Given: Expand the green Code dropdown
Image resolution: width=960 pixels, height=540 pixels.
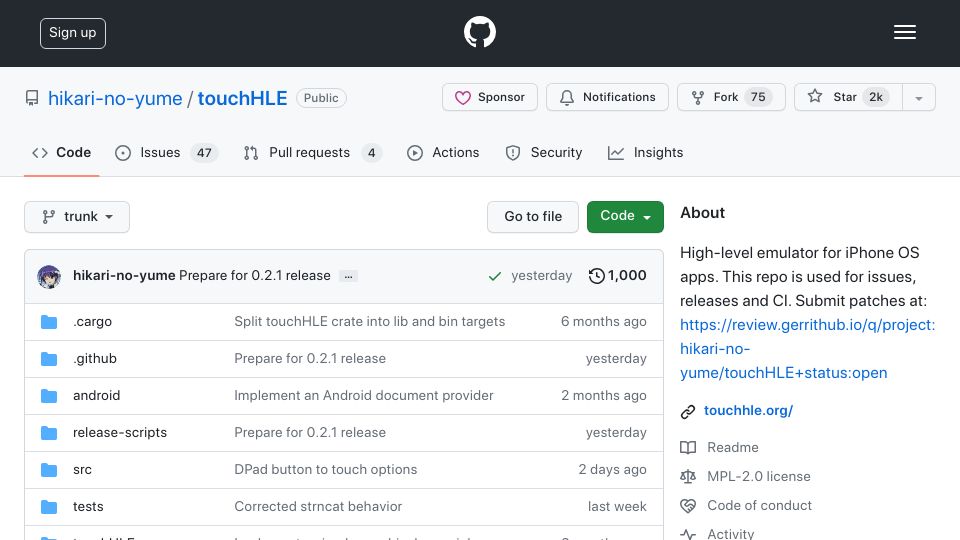Looking at the screenshot, I should point(625,217).
